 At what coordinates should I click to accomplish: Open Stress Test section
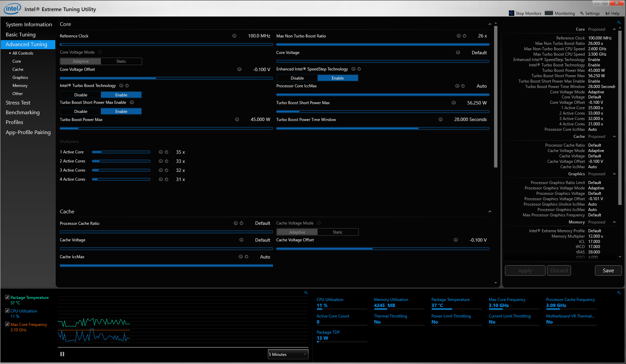[x=18, y=103]
